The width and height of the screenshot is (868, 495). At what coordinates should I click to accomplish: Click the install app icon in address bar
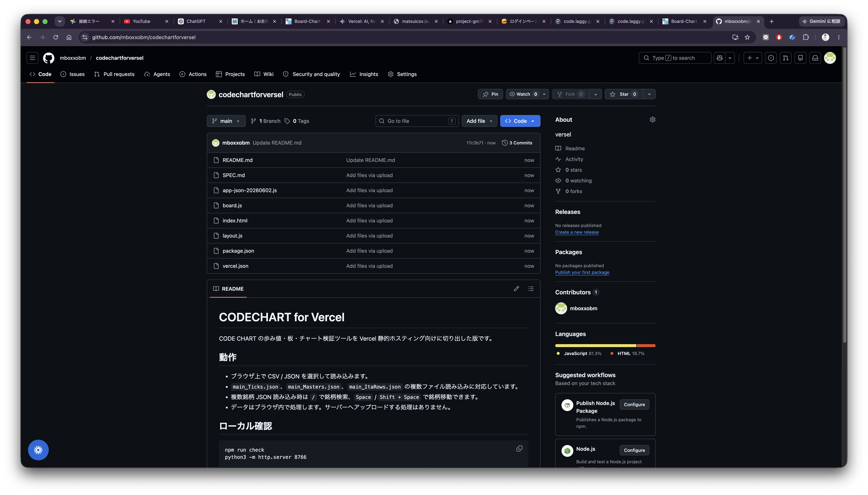[x=735, y=37]
